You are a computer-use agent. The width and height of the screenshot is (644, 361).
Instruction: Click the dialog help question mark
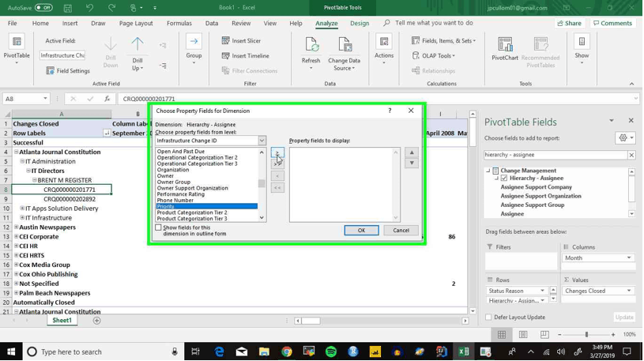(x=390, y=111)
